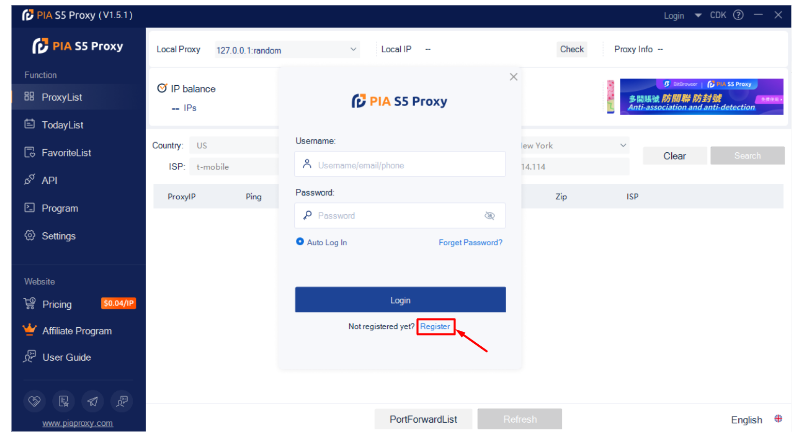Image resolution: width=810 pixels, height=447 pixels.
Task: Click the document round icon in sidebar footer
Action: tap(64, 401)
